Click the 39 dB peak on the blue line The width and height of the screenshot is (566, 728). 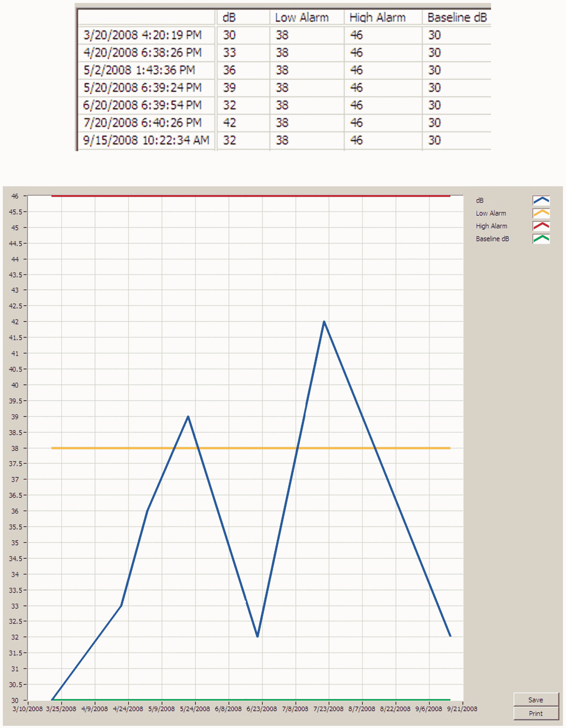[188, 417]
